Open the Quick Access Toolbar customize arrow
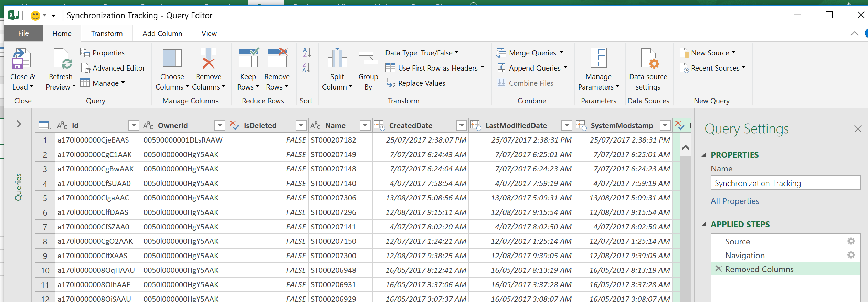The width and height of the screenshot is (868, 302). pyautogui.click(x=53, y=15)
